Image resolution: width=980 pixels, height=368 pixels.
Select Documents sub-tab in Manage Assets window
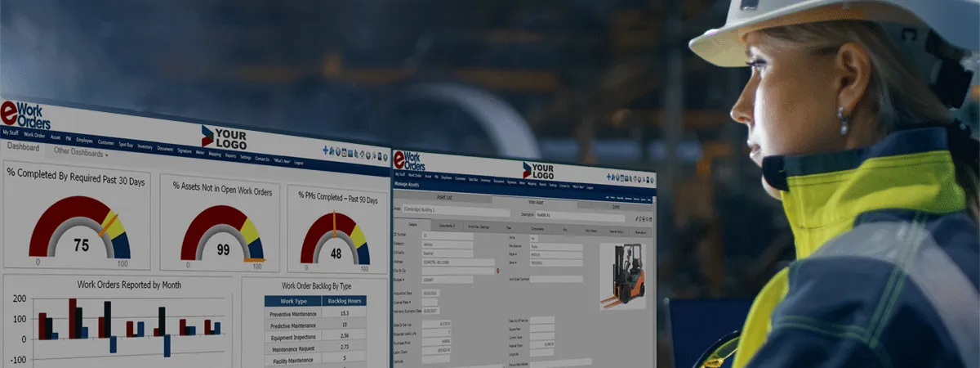[447, 226]
